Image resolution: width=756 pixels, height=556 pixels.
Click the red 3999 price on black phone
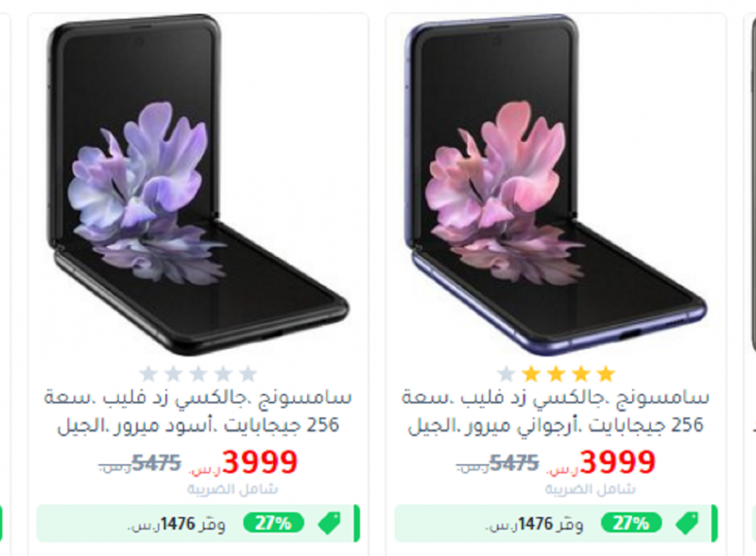260,461
